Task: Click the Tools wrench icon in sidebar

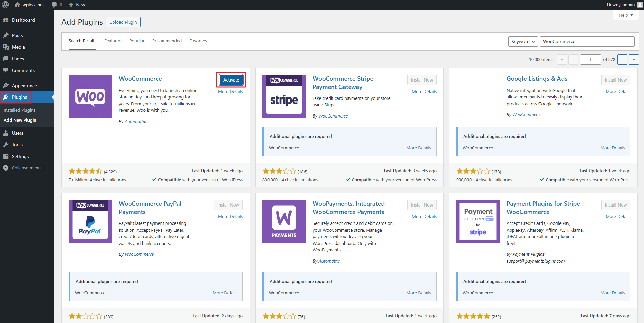Action: coord(6,145)
